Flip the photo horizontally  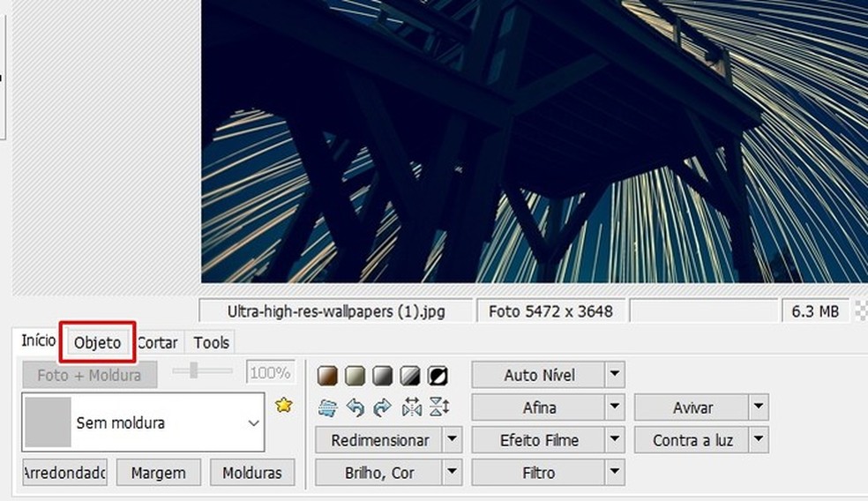click(412, 408)
